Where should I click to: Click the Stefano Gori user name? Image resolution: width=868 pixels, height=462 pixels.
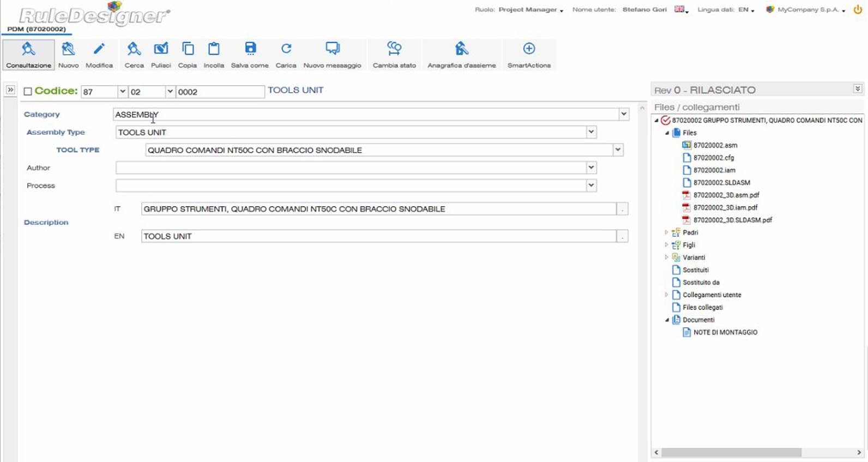[644, 10]
